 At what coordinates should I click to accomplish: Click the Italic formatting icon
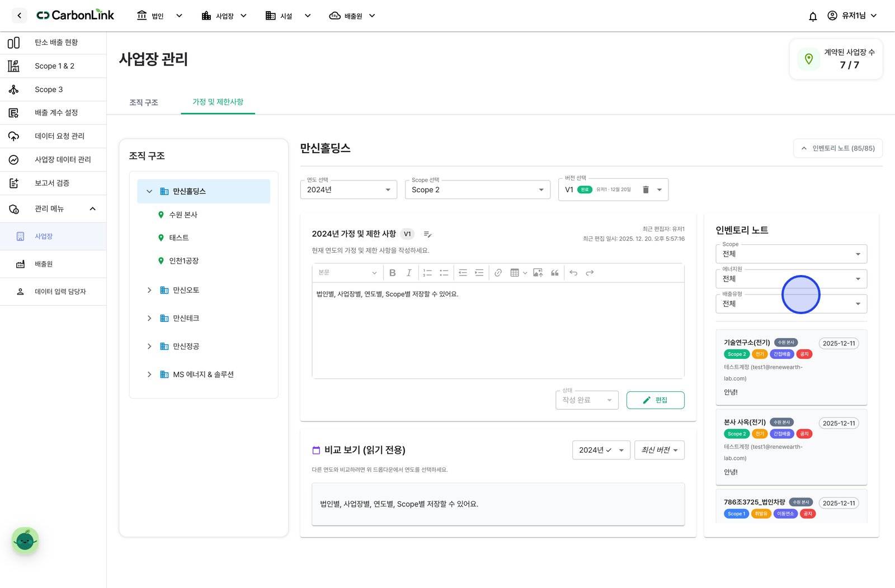point(409,273)
